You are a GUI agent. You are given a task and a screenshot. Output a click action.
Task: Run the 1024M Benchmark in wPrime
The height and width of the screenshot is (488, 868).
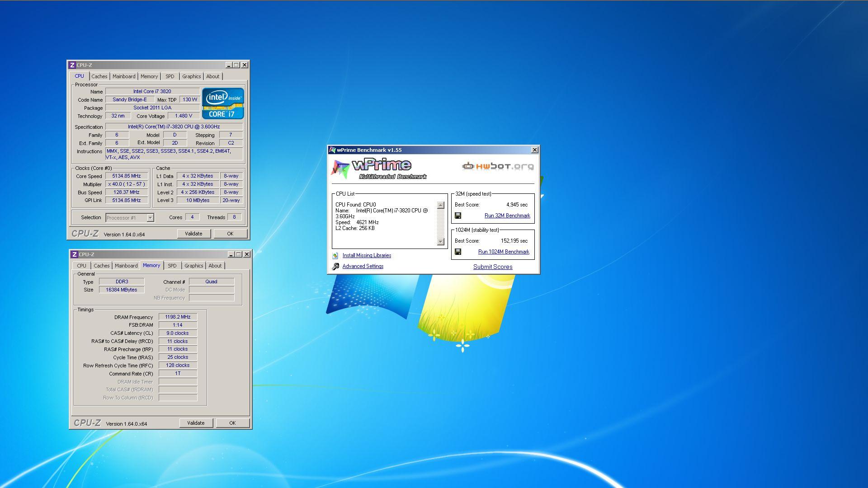coord(504,252)
